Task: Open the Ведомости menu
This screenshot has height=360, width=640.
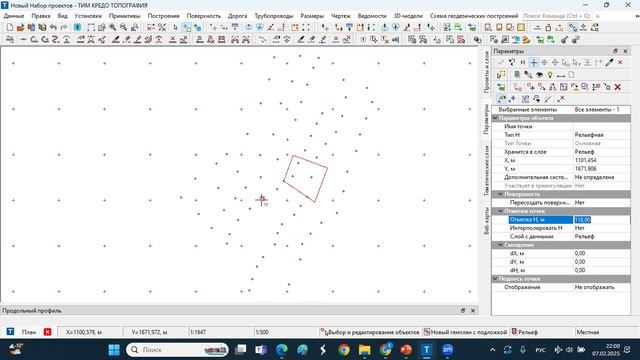Action: [x=372, y=16]
